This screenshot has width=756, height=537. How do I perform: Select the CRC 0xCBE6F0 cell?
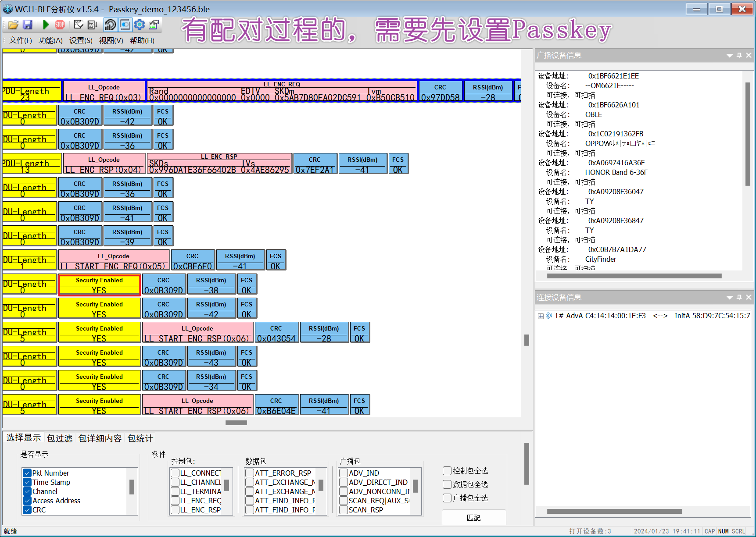point(193,260)
